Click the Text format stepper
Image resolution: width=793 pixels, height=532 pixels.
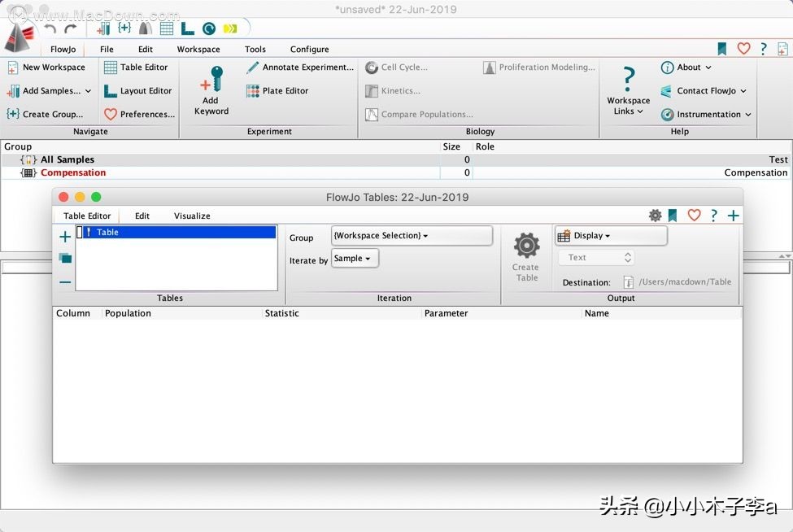coord(628,257)
